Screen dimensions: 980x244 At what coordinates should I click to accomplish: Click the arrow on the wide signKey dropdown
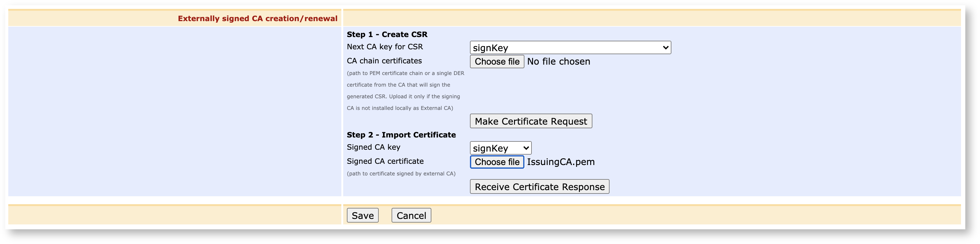coord(665,47)
